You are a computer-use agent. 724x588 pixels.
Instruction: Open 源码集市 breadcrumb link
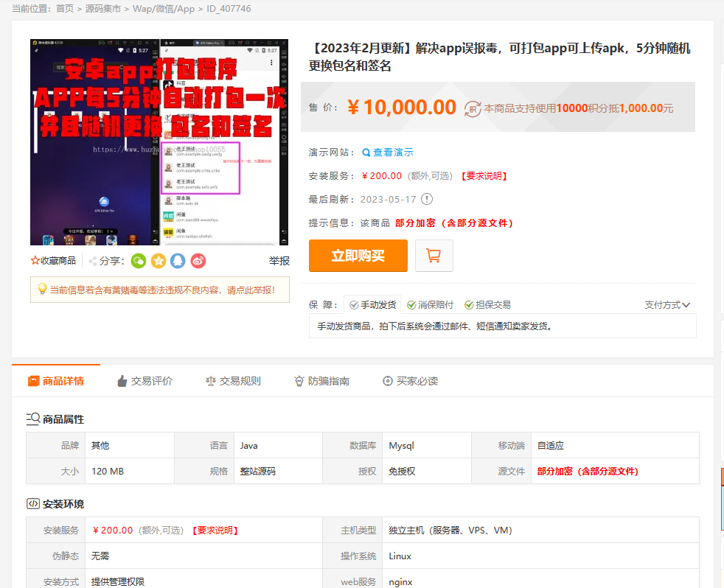click(x=103, y=9)
